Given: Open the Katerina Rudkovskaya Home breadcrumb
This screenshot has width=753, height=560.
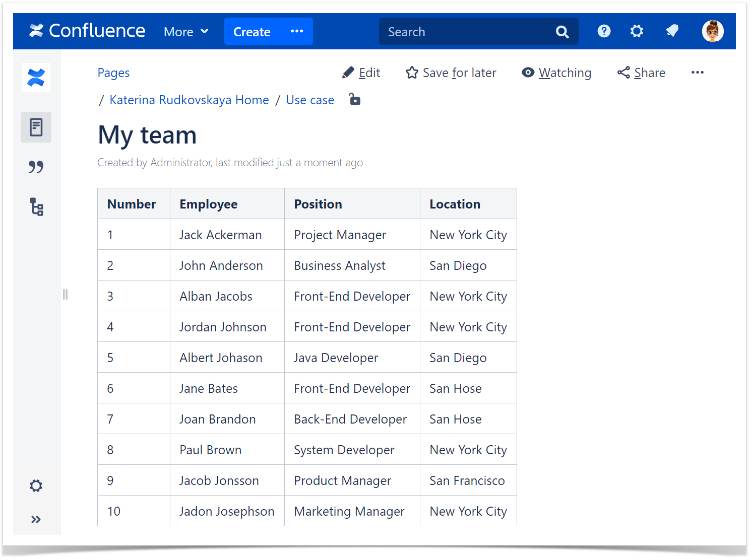Looking at the screenshot, I should 189,100.
